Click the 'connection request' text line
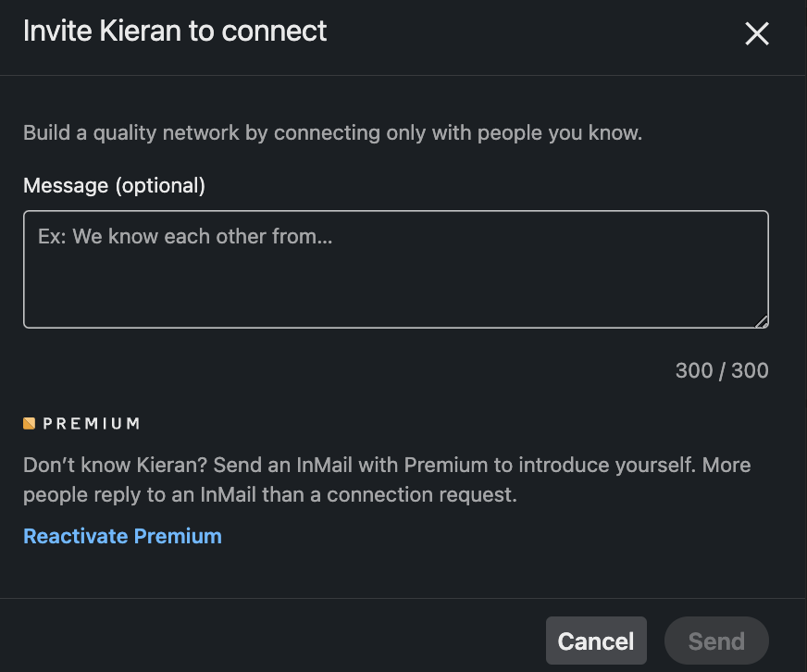The image size is (807, 672). tap(270, 494)
